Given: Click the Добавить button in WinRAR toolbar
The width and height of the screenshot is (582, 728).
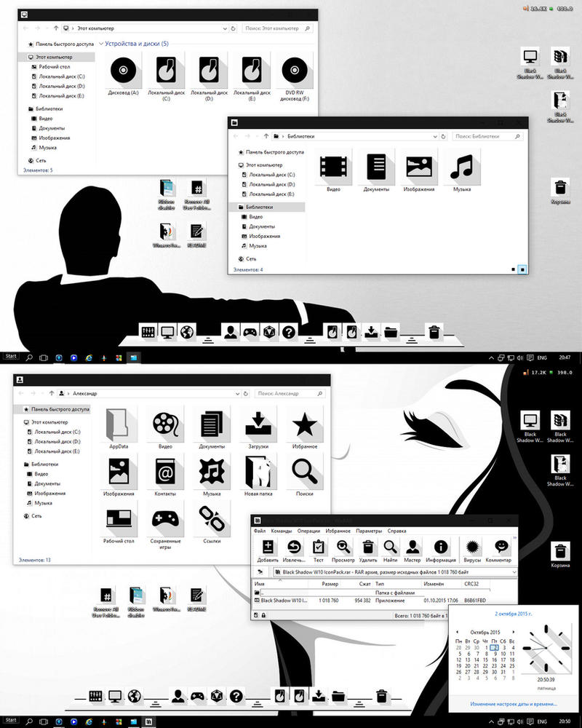Looking at the screenshot, I should (267, 550).
